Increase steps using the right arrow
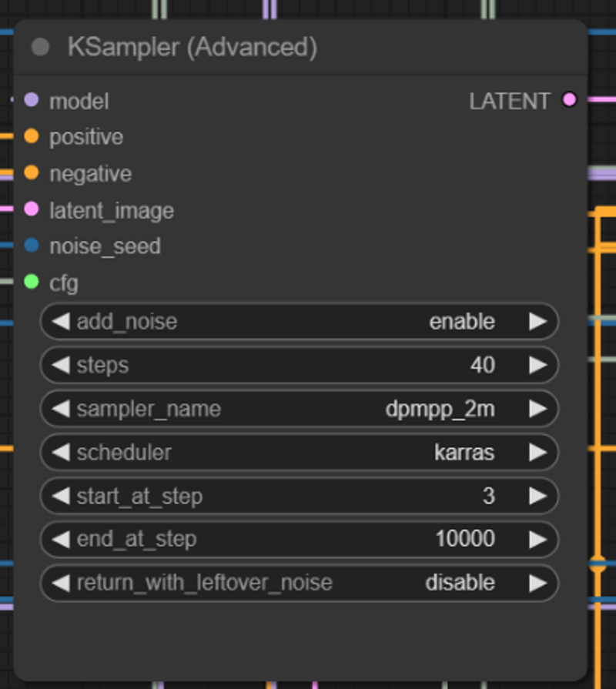The width and height of the screenshot is (616, 689). coord(537,365)
